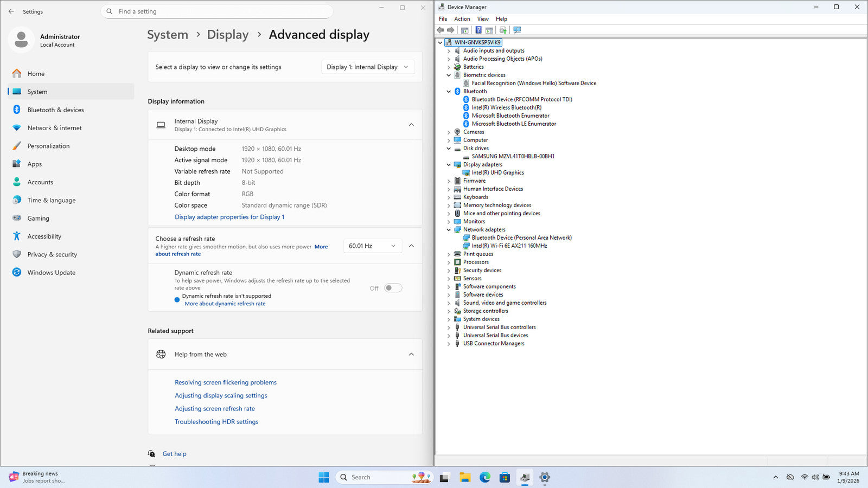Click Troubleshooting HDR settings link

point(216,422)
